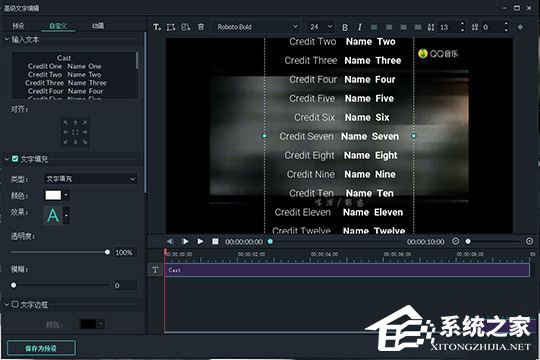The image size is (540, 360).
Task: Open the 类型 文字填充 dropdown
Action: tap(91, 179)
